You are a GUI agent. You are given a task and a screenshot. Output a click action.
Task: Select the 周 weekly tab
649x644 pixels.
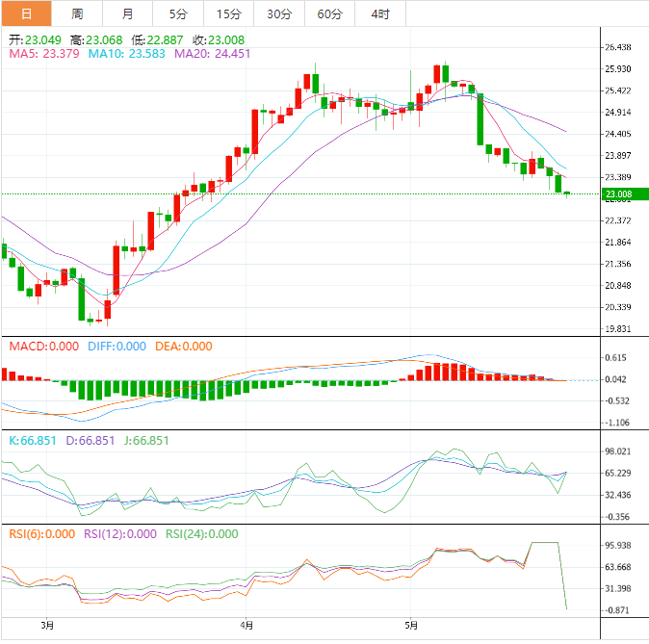pos(77,13)
